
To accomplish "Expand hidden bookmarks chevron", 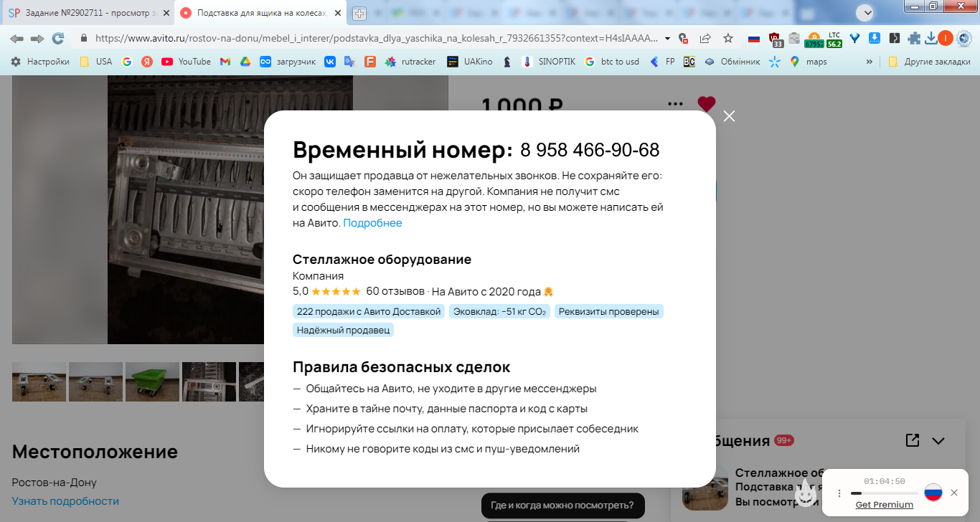I will [x=870, y=62].
